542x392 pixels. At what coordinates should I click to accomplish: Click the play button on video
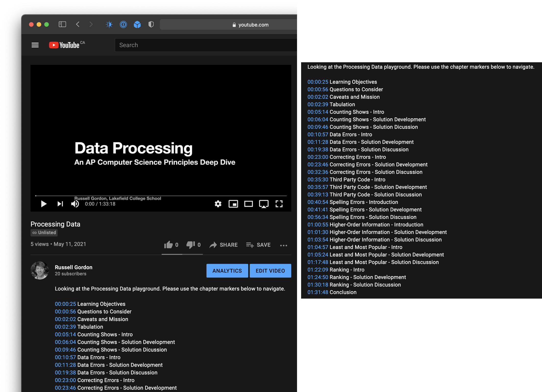[44, 204]
